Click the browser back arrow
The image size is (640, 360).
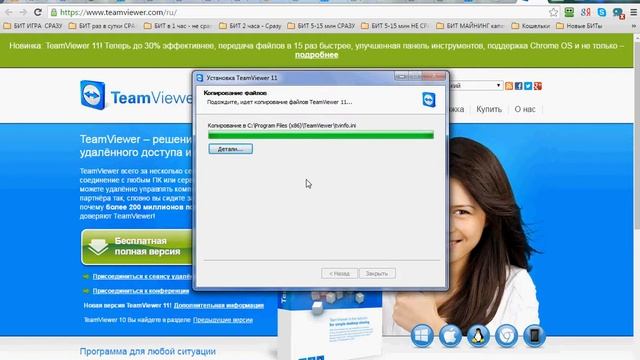(9, 12)
